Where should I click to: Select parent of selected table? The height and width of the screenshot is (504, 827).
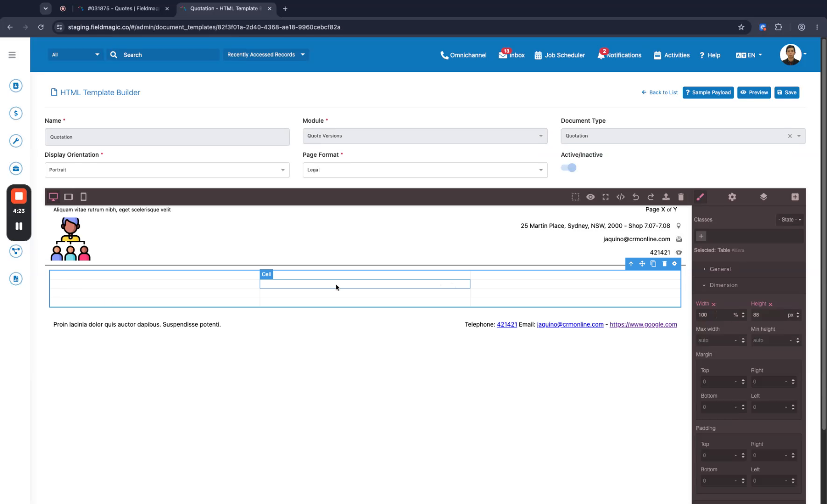[x=631, y=264]
